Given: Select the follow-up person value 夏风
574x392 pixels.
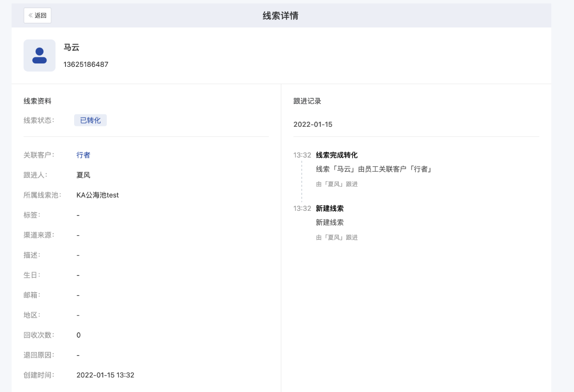Looking at the screenshot, I should click(x=83, y=175).
